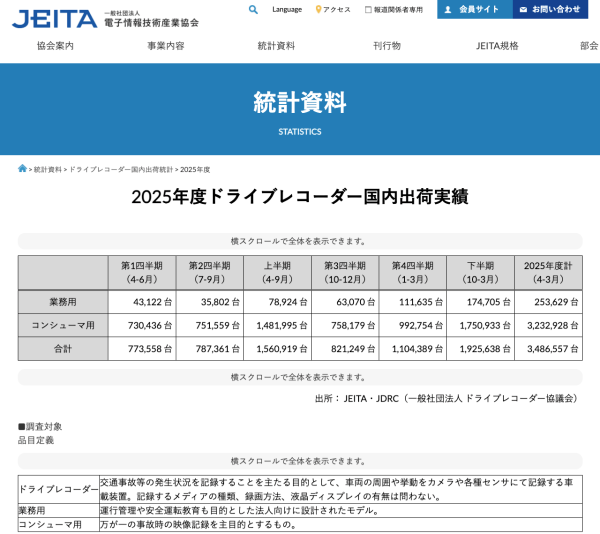Open the search magnifier icon

253,10
